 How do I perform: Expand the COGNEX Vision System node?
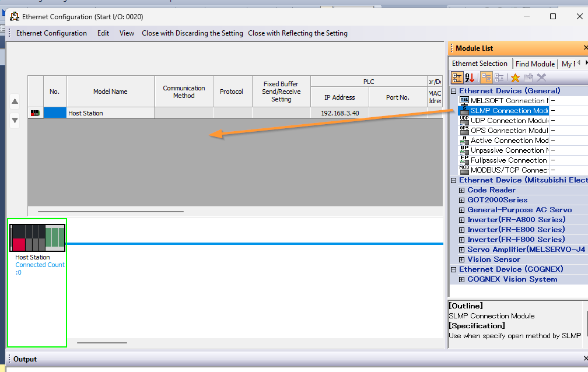462,279
